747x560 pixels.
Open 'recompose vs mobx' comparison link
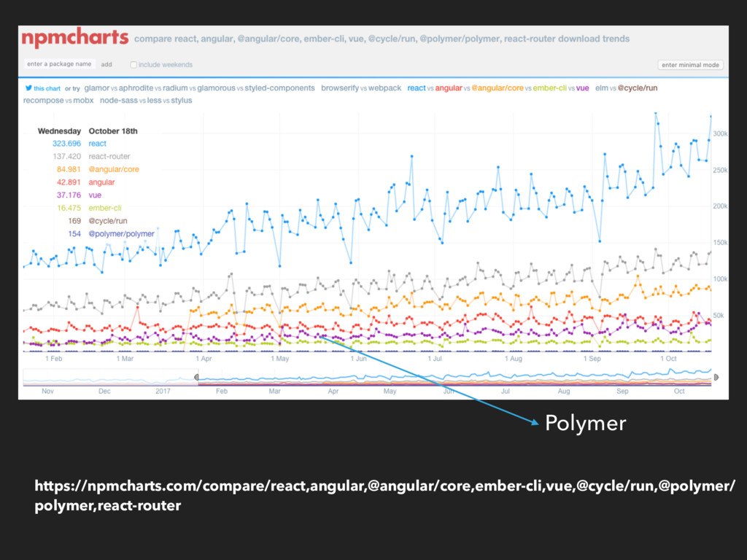point(58,101)
